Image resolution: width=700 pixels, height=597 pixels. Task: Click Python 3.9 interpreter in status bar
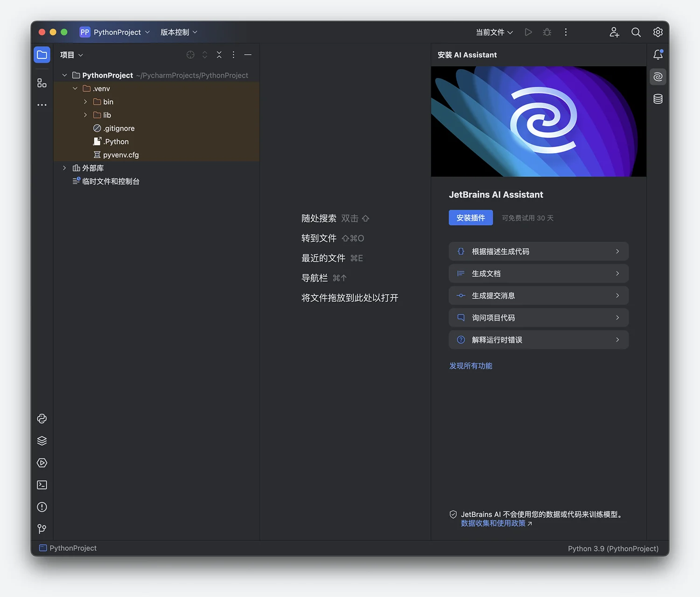point(613,548)
